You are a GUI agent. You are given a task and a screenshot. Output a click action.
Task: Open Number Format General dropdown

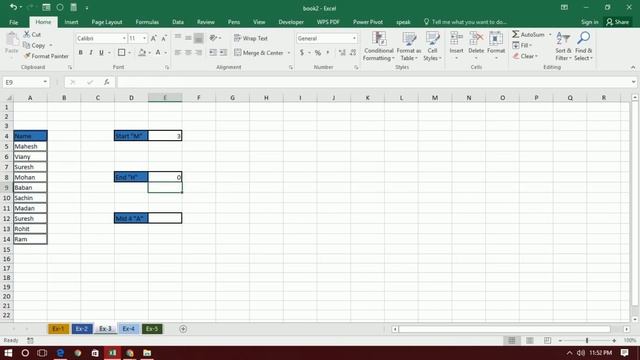(x=354, y=38)
